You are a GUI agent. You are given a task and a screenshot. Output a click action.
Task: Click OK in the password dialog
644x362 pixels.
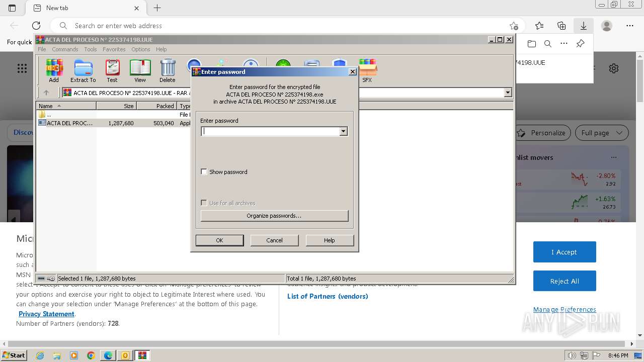point(219,240)
